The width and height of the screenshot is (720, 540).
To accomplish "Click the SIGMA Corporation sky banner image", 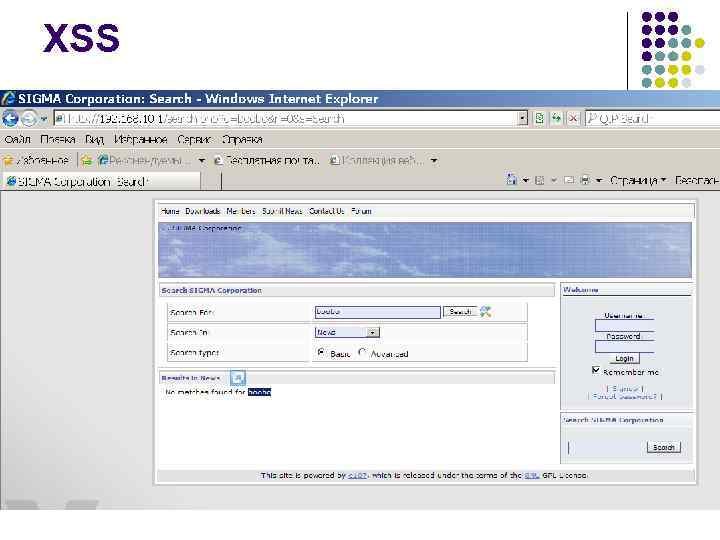I will [x=425, y=250].
